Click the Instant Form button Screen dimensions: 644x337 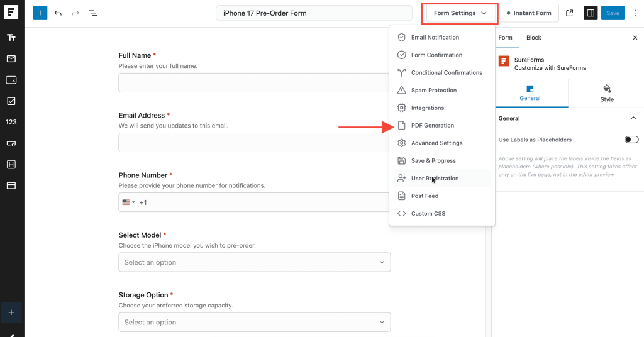point(529,13)
